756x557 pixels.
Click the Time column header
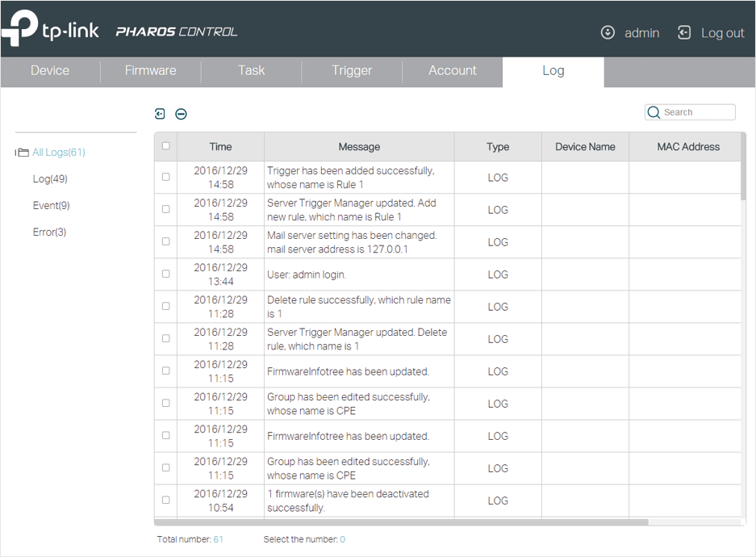click(x=220, y=147)
